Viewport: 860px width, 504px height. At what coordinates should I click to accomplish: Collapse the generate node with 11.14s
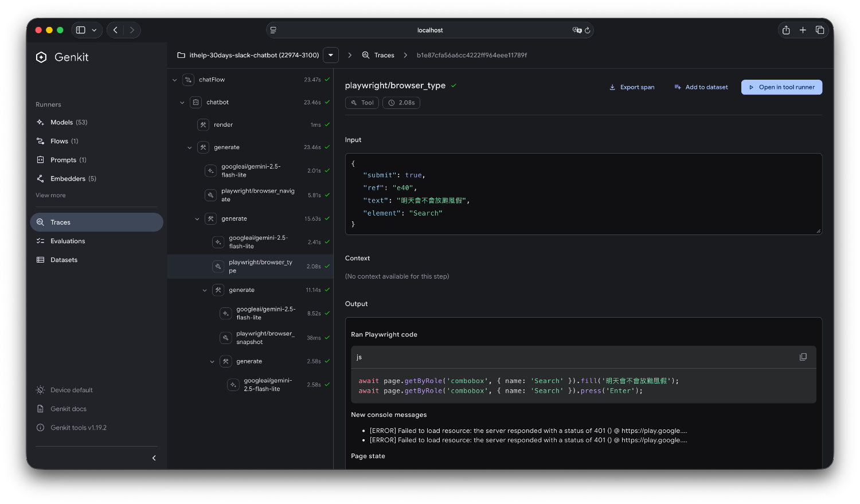pos(205,291)
